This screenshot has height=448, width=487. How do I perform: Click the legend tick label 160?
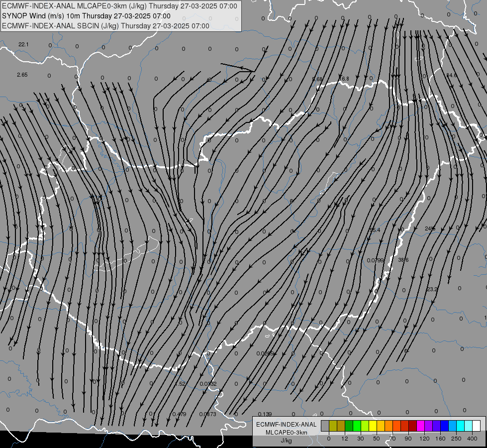tap(440, 439)
